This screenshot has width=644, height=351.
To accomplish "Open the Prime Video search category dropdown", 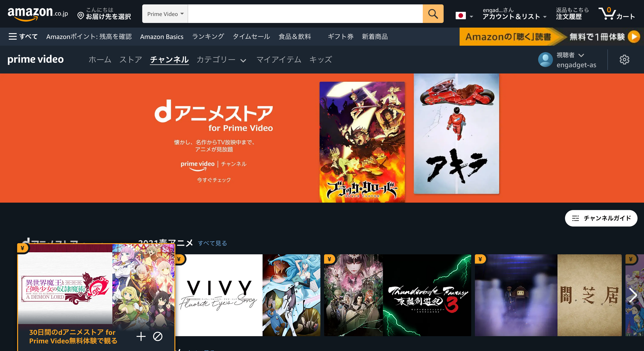I will coord(165,14).
